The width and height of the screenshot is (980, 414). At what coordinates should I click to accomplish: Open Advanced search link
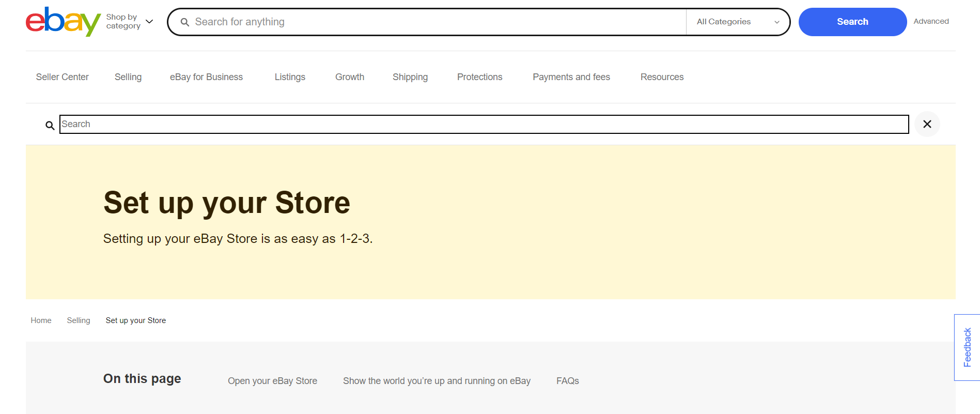pyautogui.click(x=931, y=21)
